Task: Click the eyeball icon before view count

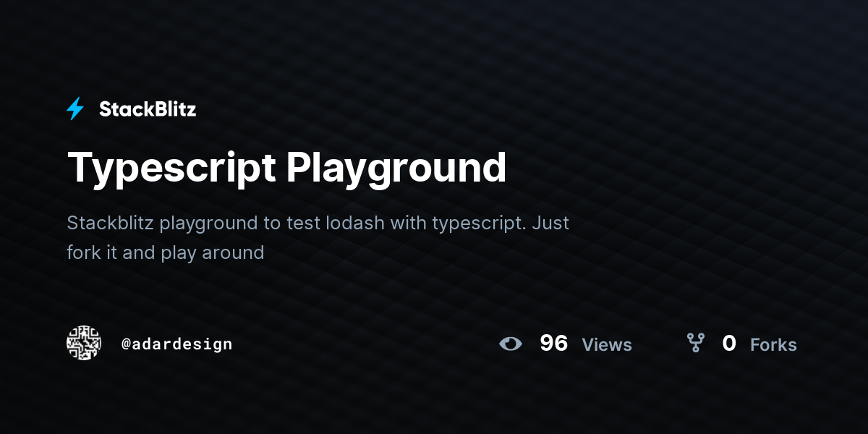Action: [511, 344]
